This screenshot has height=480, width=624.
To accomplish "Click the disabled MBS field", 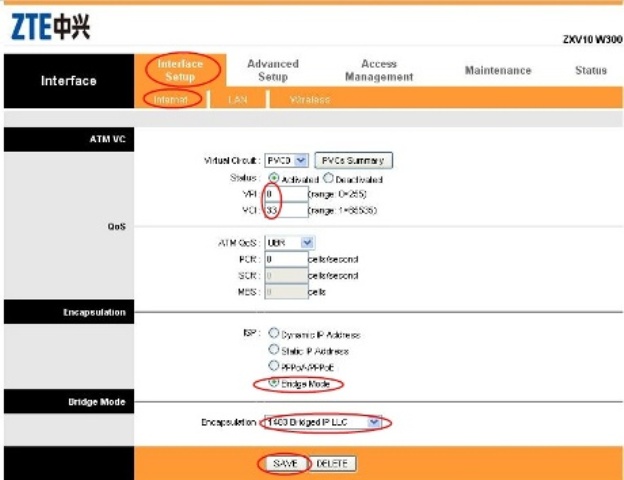I will [x=286, y=292].
